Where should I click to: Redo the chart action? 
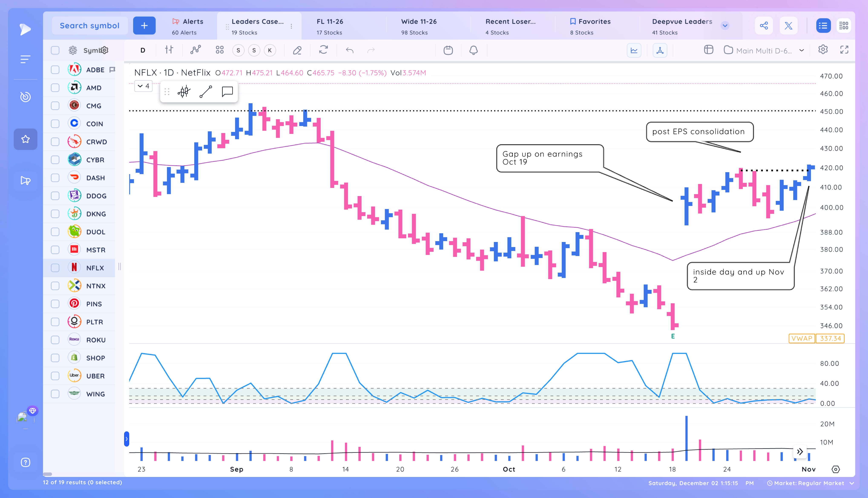click(371, 50)
